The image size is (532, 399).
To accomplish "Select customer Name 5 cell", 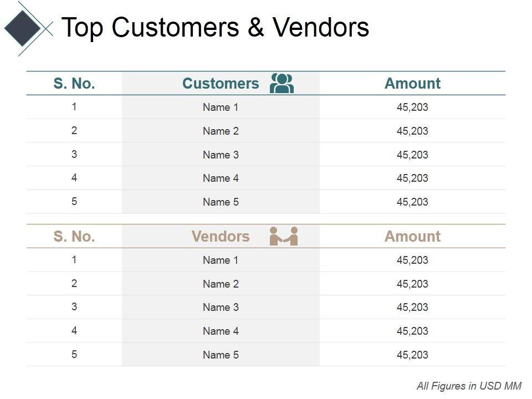I will pos(221,202).
